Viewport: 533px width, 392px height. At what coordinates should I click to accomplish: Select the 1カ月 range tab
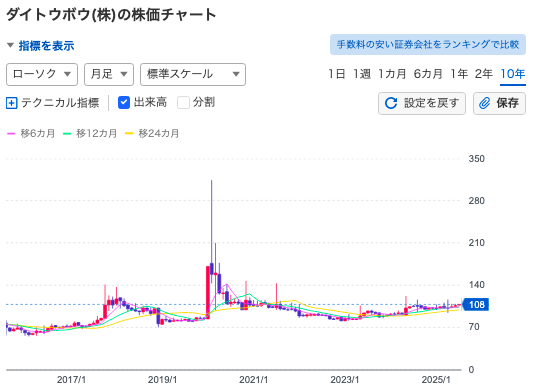click(x=392, y=74)
